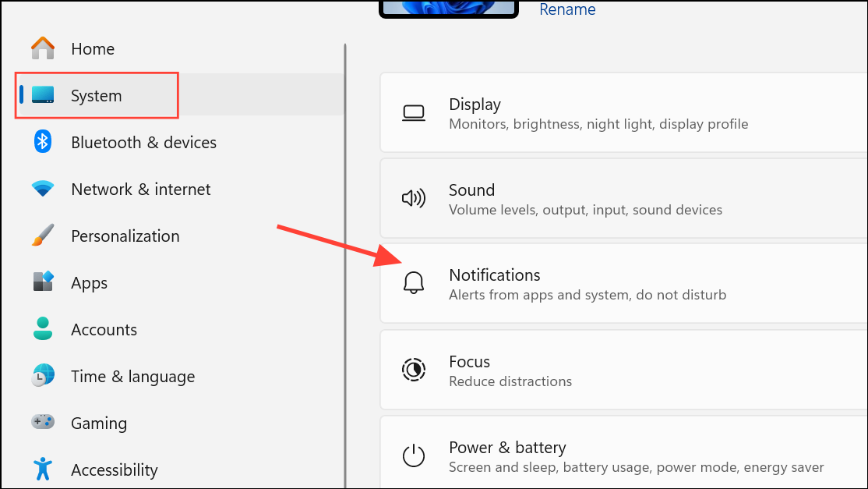Open Network & internet settings

(x=140, y=190)
